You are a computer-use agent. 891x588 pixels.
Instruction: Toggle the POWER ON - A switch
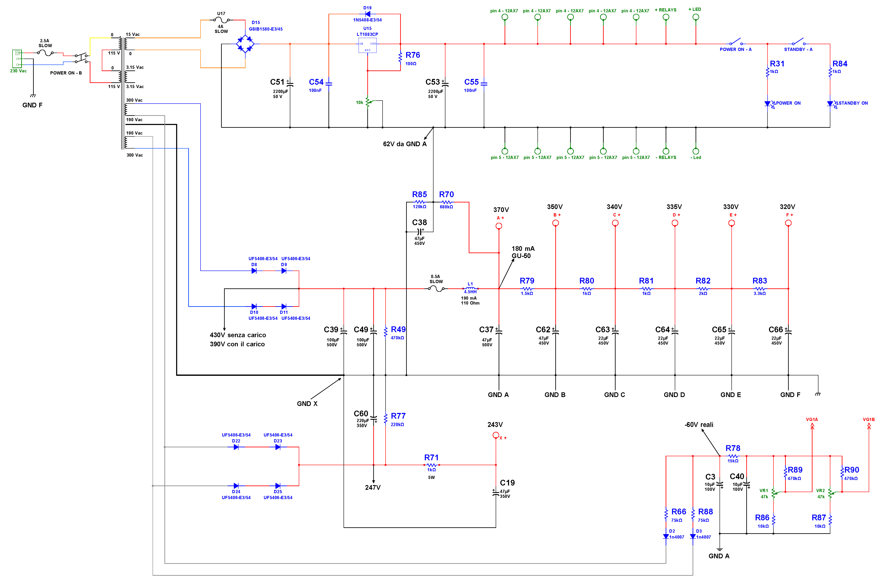tap(736, 42)
